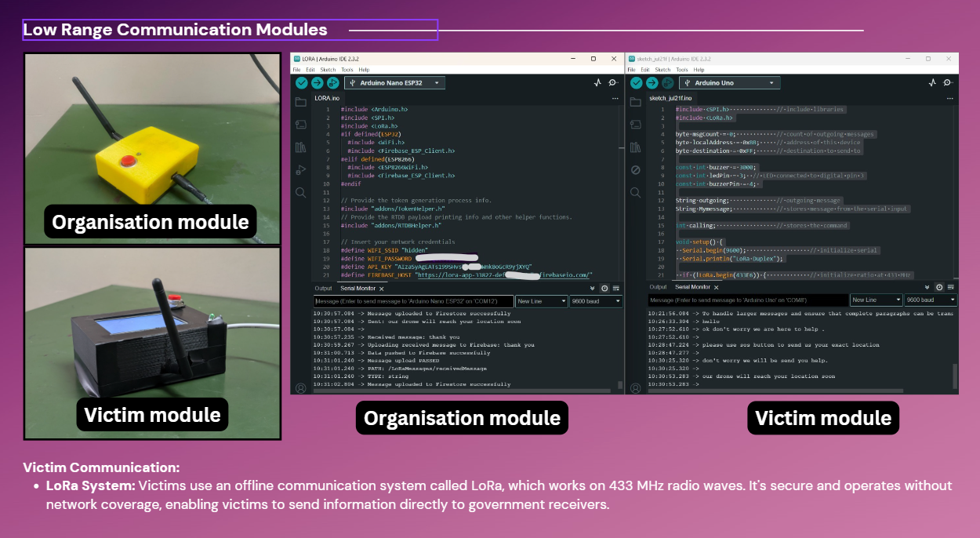980x538 pixels.
Task: Toggle timestamp clock in LORA window serial monitor
Action: 604,288
